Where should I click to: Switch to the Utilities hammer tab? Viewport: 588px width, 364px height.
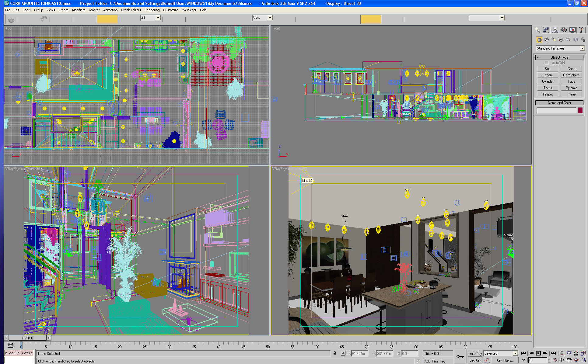coord(581,30)
